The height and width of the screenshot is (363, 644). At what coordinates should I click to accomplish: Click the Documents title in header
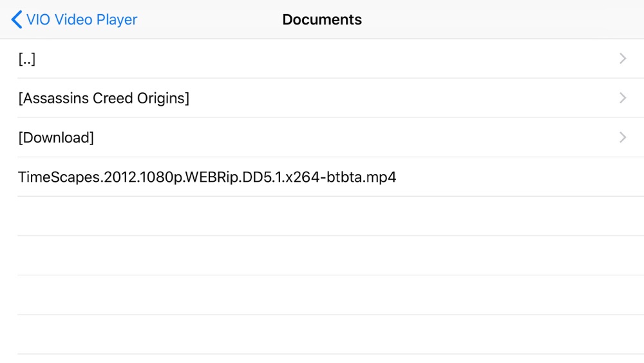pyautogui.click(x=322, y=19)
